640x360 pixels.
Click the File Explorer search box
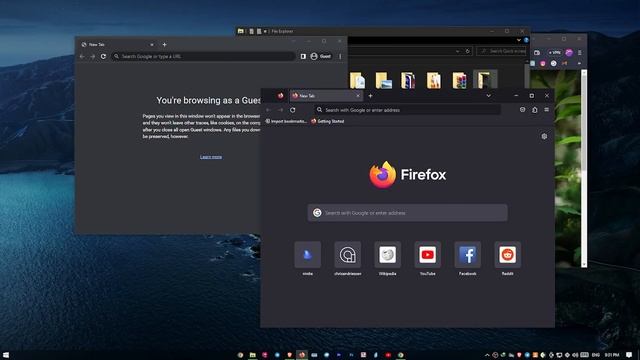[x=501, y=51]
